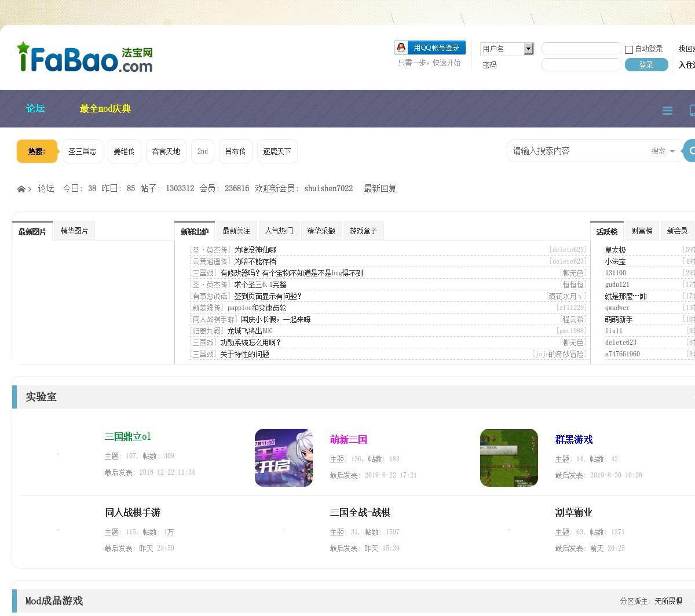The width and height of the screenshot is (695, 616).
Task: Click the iFaBao logo
Action: point(85,57)
